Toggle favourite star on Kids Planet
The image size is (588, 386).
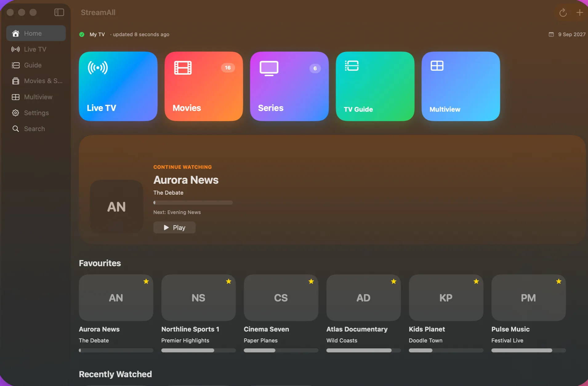tap(476, 281)
